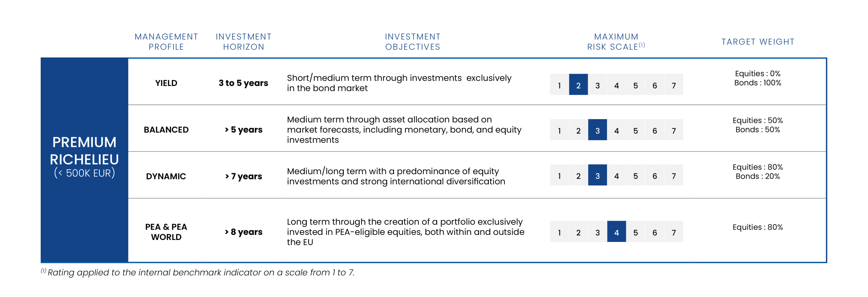Click risk level 5 in the Balanced row
868x297 pixels.
pyautogui.click(x=635, y=130)
